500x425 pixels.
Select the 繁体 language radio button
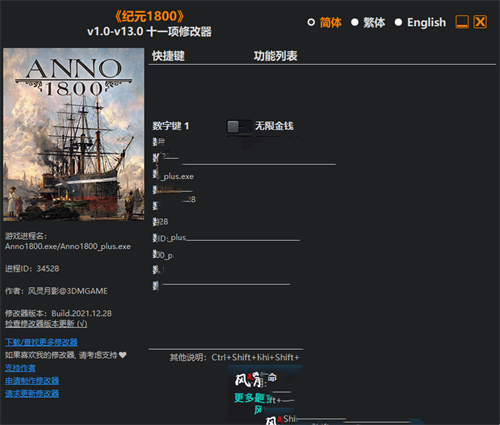[x=355, y=22]
